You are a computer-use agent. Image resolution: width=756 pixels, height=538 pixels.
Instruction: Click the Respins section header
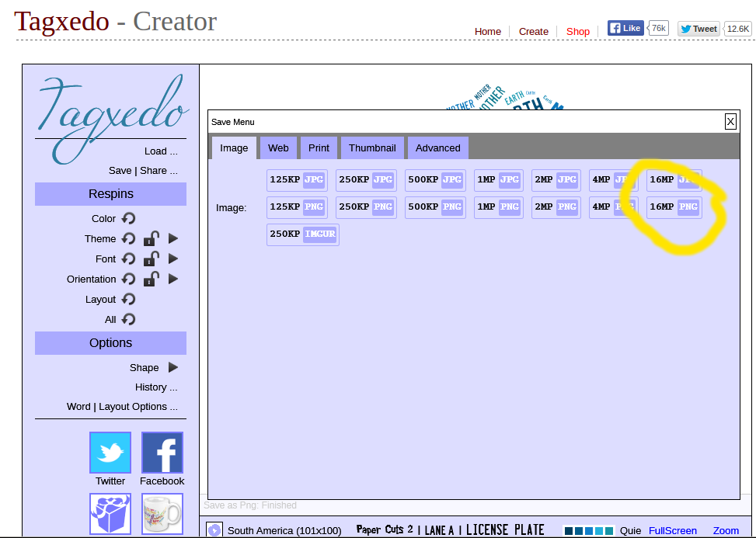click(x=111, y=194)
